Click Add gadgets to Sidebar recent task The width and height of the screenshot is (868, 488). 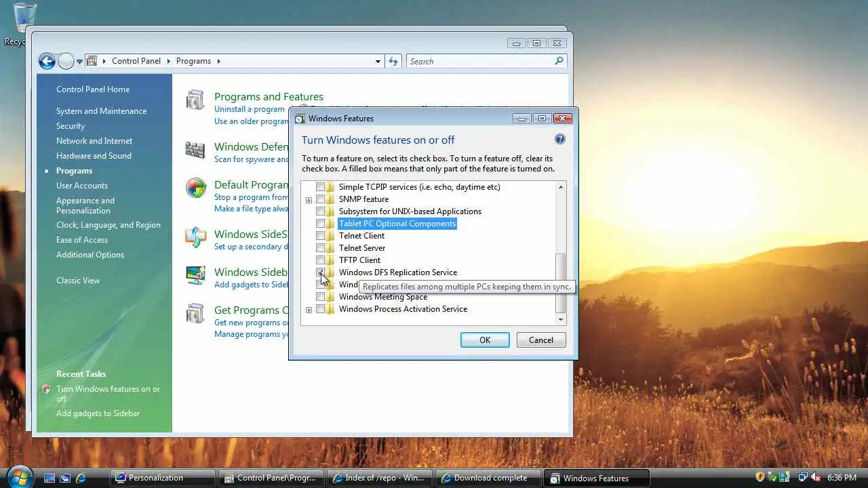click(x=98, y=413)
